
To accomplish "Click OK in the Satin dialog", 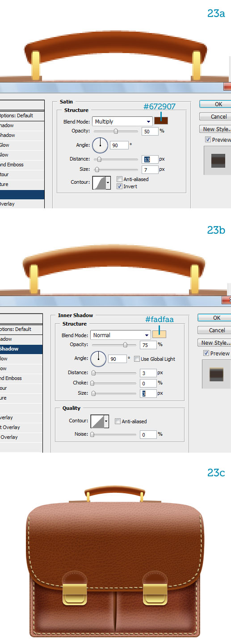I will pyautogui.click(x=215, y=104).
